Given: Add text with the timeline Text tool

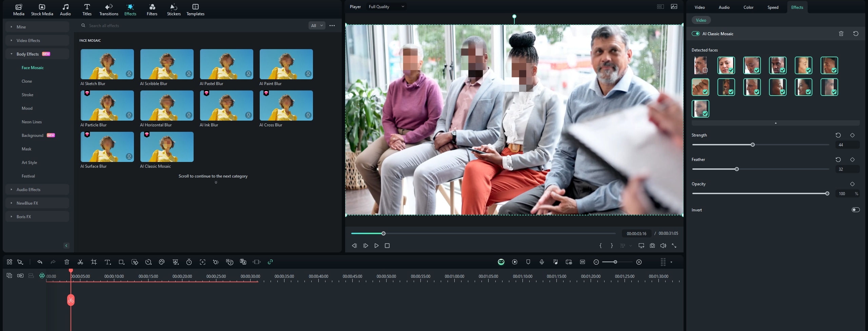Looking at the screenshot, I should tap(107, 262).
